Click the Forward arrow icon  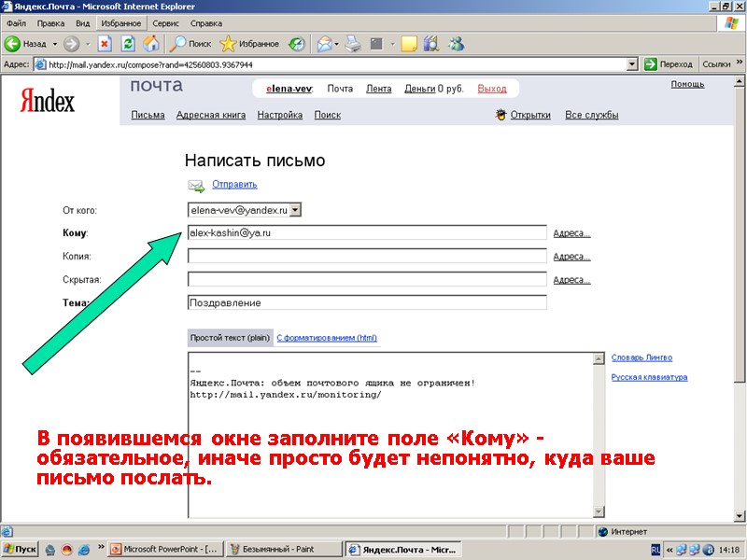(x=72, y=44)
